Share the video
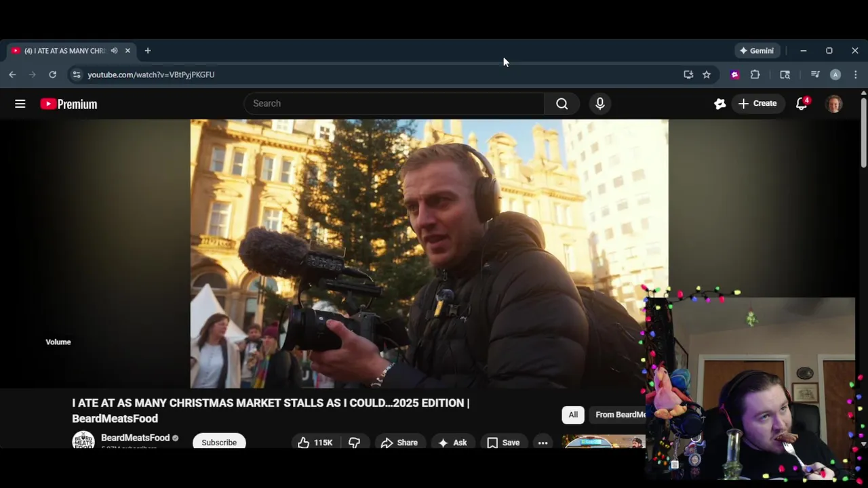This screenshot has width=868, height=488. pos(399,443)
